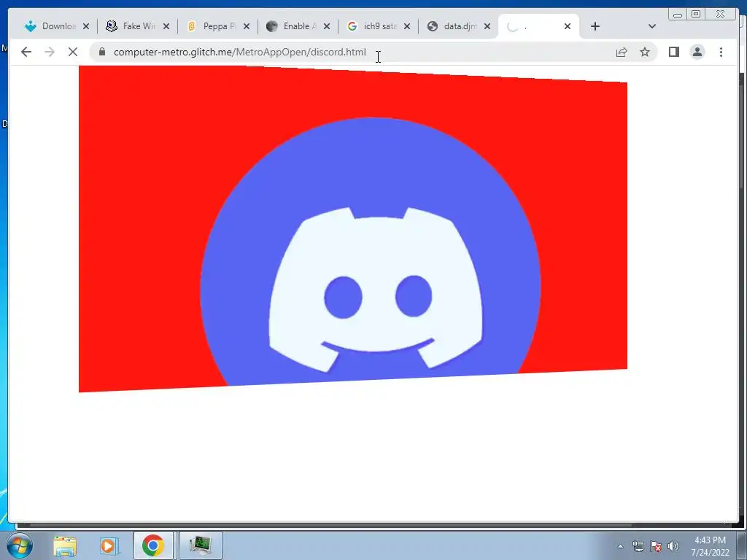This screenshot has height=560, width=747.
Task: Open Chrome profile menu
Action: (x=697, y=52)
